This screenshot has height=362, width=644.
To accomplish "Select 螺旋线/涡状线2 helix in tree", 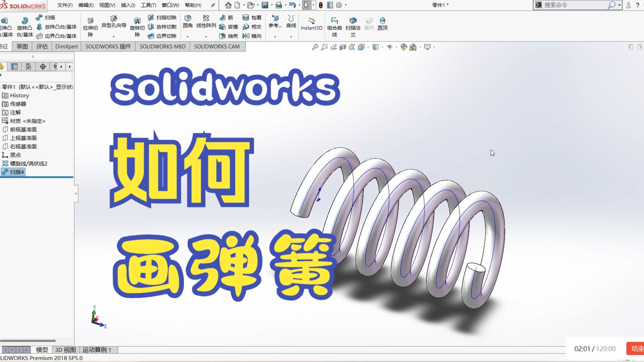I will point(25,163).
